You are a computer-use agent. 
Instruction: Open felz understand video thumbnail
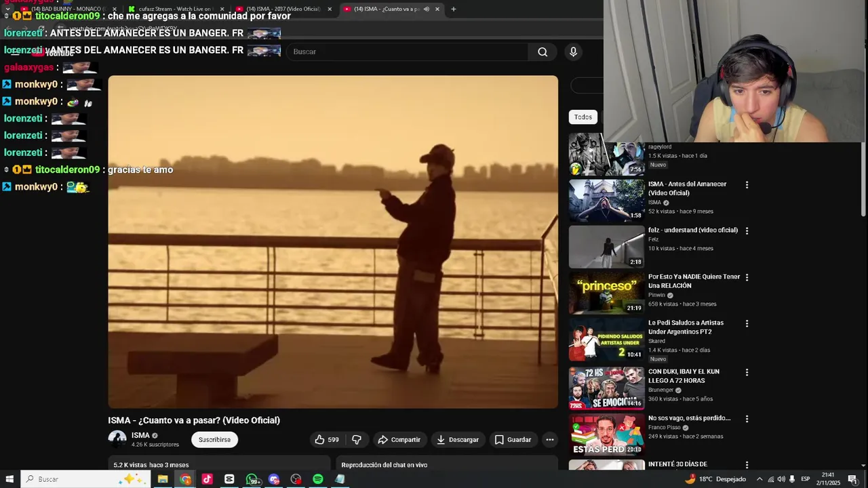point(606,247)
